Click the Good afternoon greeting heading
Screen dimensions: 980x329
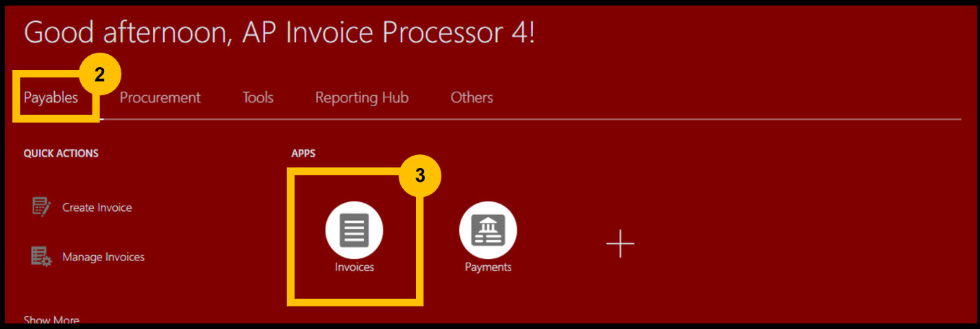(280, 33)
